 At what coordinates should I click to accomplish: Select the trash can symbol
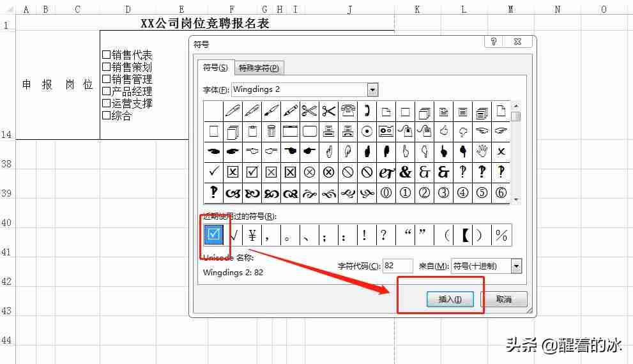(271, 131)
